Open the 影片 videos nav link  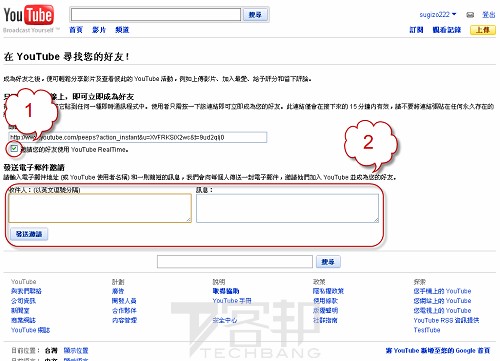[x=99, y=30]
